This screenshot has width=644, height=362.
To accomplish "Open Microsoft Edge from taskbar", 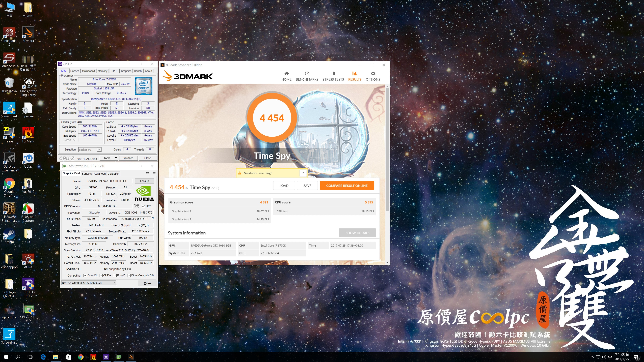I will coord(43,357).
